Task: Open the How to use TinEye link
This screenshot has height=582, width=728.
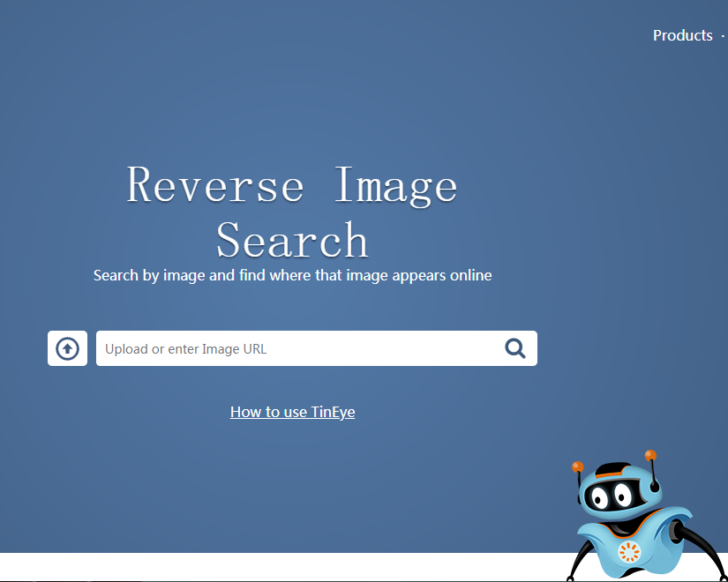Action: (x=292, y=412)
